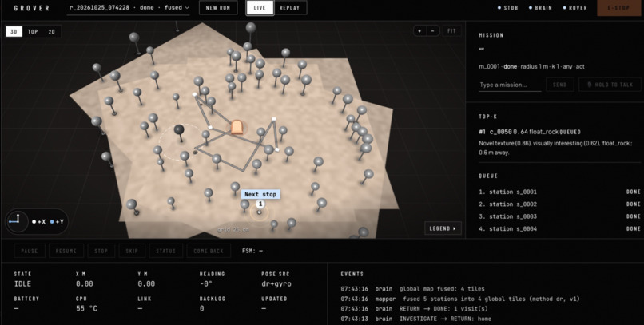Click the NEW RUN button
This screenshot has height=325, width=644.
pyautogui.click(x=217, y=8)
